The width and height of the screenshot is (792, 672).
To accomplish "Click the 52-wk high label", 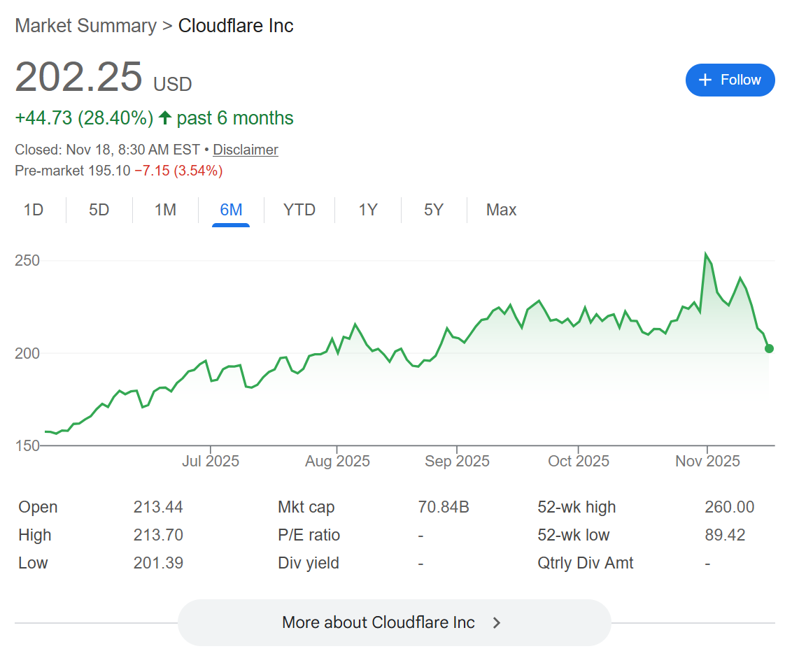I will (x=577, y=507).
